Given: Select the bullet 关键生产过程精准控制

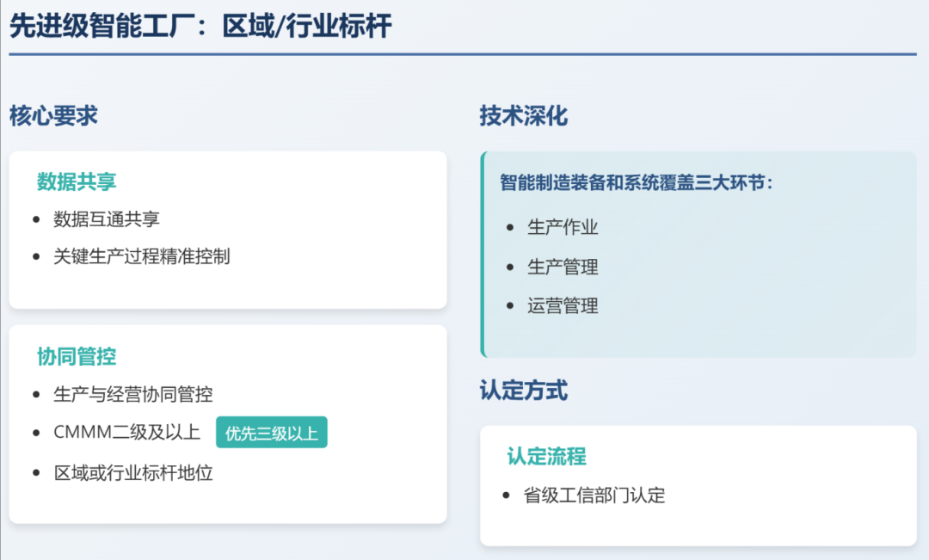Looking at the screenshot, I should [142, 256].
